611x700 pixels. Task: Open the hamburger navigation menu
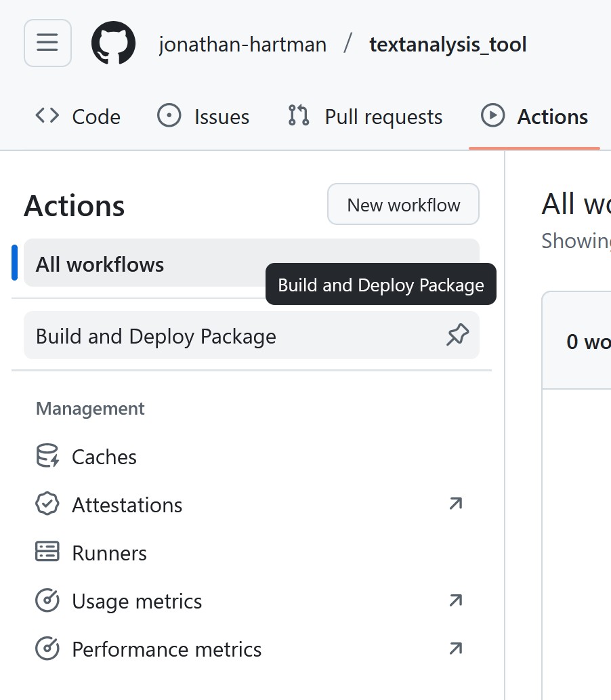tap(47, 43)
